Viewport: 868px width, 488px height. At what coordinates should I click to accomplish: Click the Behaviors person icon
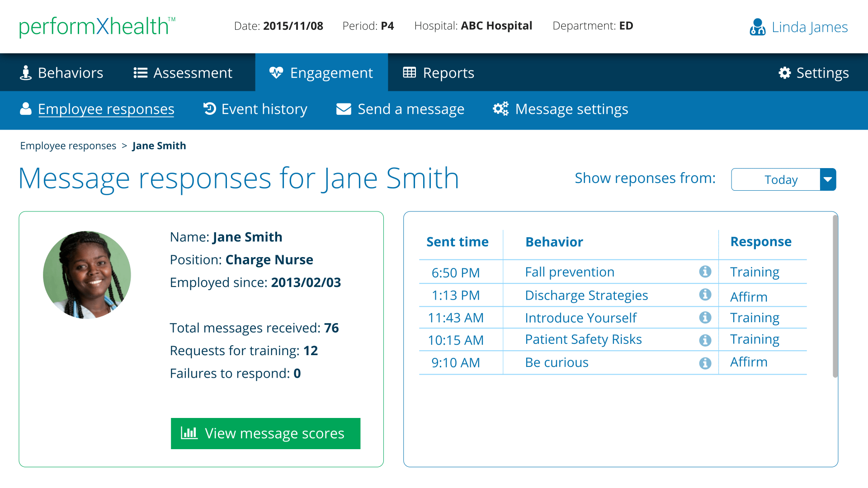(26, 73)
